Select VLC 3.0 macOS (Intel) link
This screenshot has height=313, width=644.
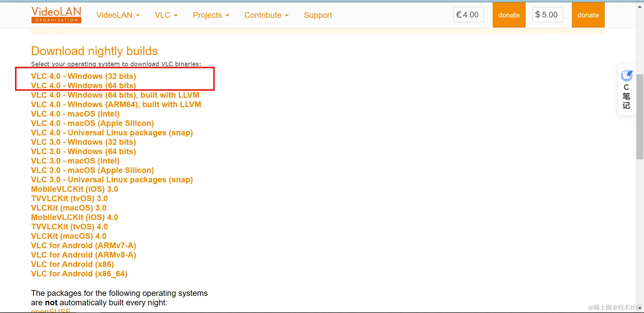pos(75,161)
